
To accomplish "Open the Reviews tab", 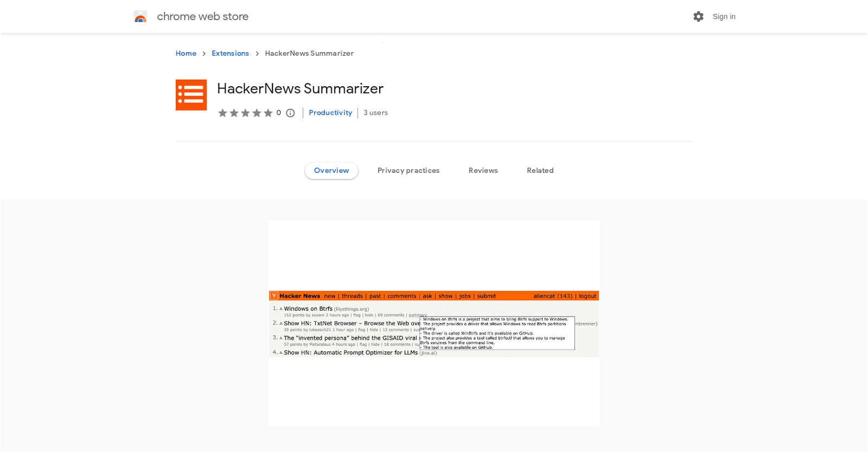I will coord(482,170).
